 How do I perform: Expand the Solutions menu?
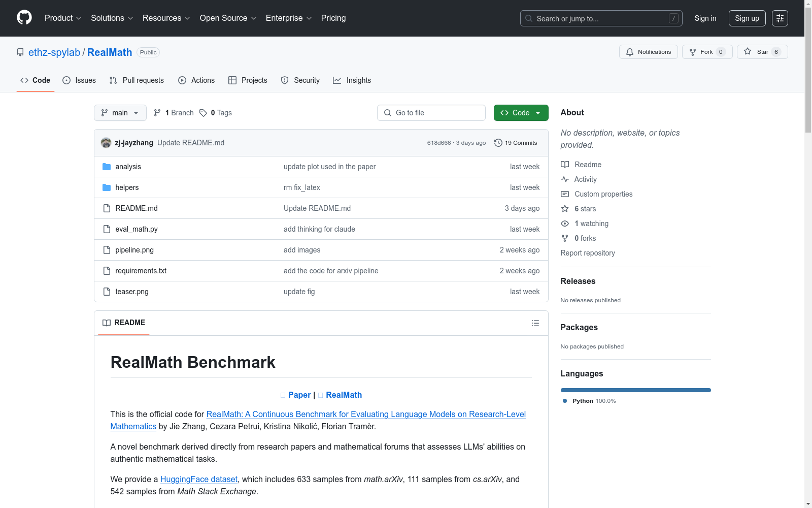[112, 18]
